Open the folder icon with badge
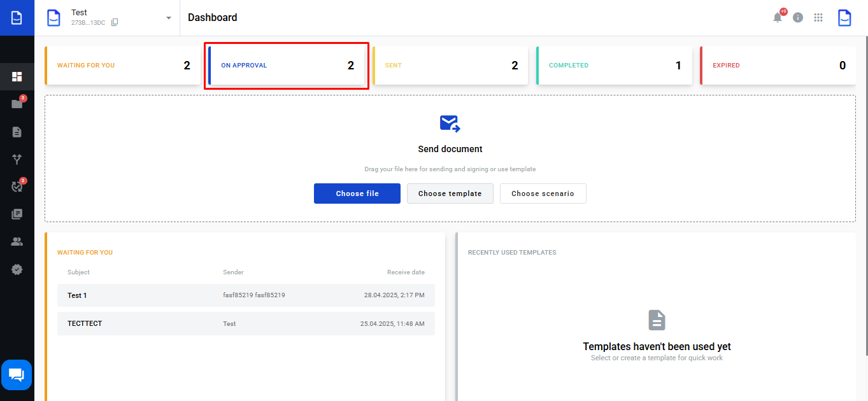Viewport: 868px width, 401px height. pos(17,104)
